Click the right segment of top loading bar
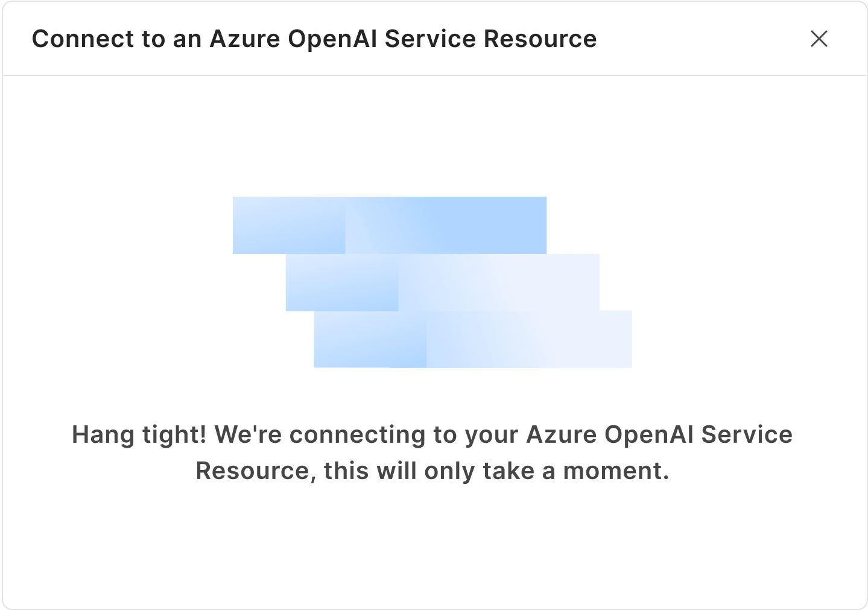 446,225
